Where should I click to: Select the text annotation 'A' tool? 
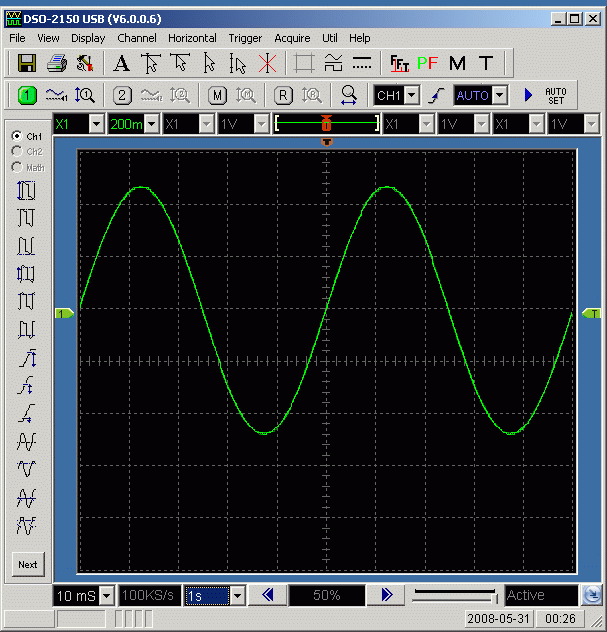click(121, 63)
